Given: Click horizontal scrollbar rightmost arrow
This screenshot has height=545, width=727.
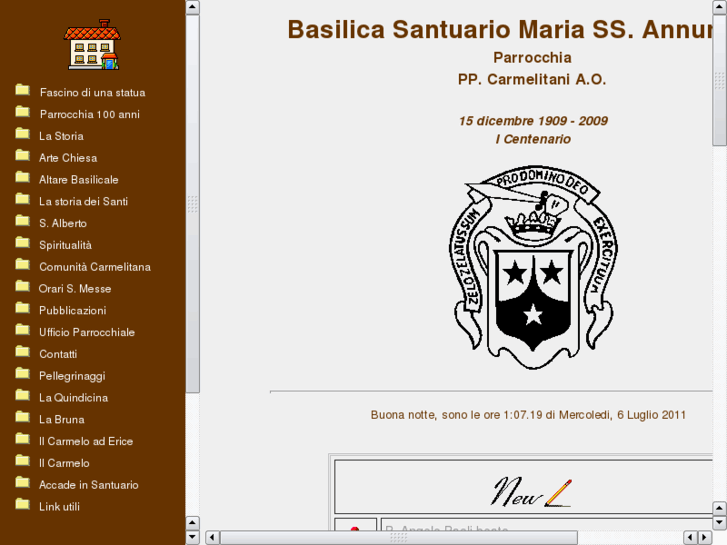Looking at the screenshot, I should [705, 537].
